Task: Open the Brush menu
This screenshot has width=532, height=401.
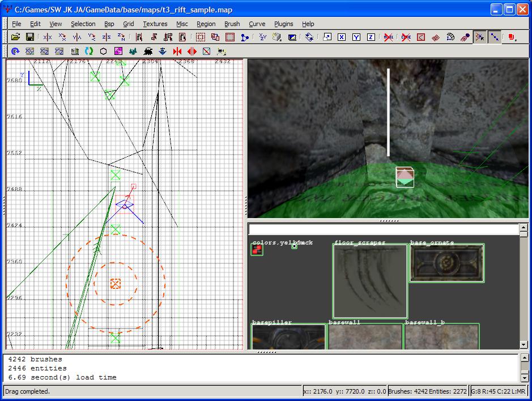Action: (232, 24)
